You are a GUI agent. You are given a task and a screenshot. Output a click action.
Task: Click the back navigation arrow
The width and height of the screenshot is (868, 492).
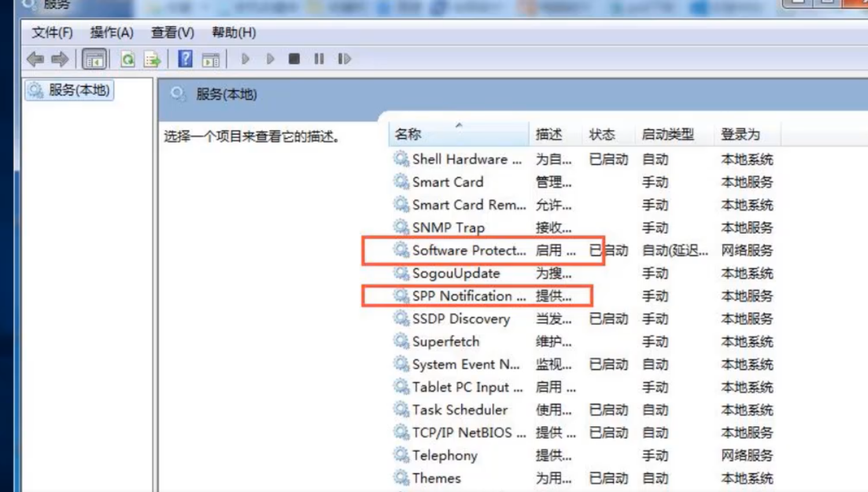point(36,58)
